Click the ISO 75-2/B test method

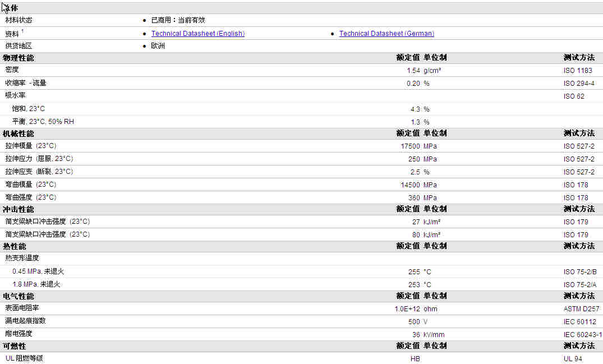[581, 272]
